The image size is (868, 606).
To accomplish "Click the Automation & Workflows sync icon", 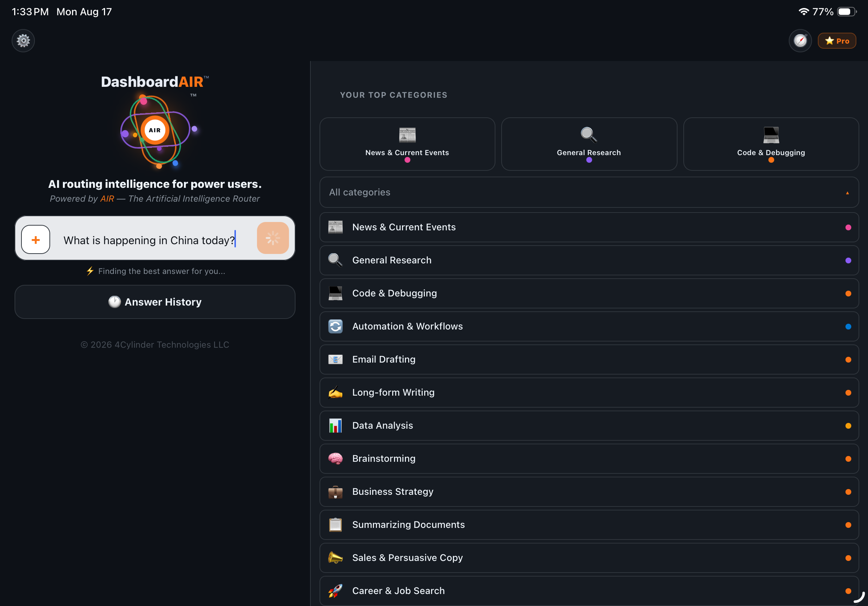I will [335, 326].
